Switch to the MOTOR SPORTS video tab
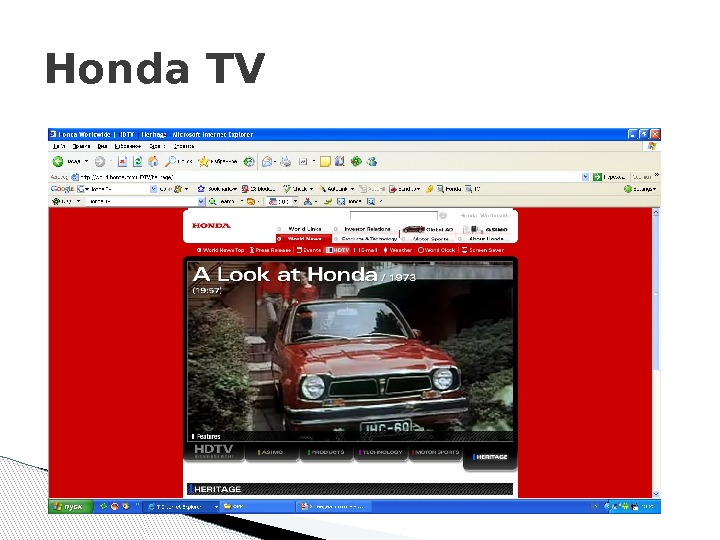 tap(436, 452)
